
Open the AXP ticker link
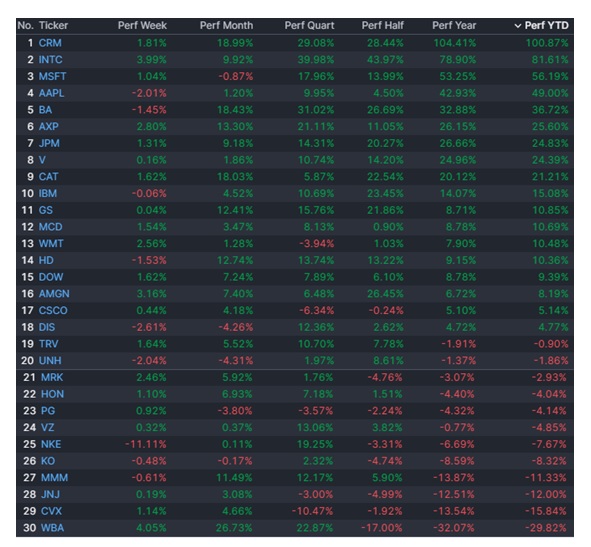[x=49, y=127]
